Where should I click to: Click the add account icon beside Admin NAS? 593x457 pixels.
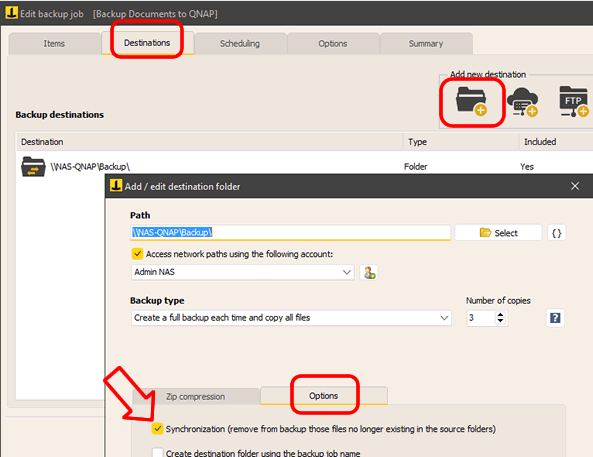369,272
